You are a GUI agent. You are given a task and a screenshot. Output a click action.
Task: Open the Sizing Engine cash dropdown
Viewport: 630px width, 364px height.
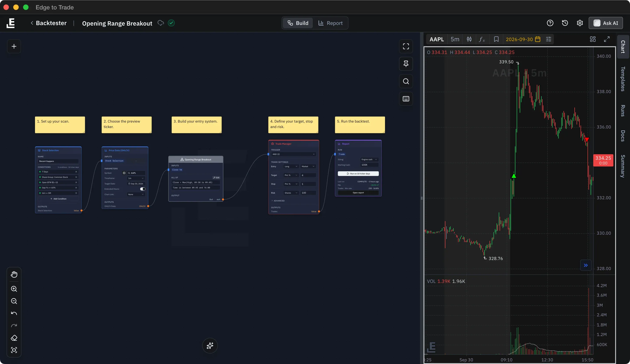pos(369,159)
